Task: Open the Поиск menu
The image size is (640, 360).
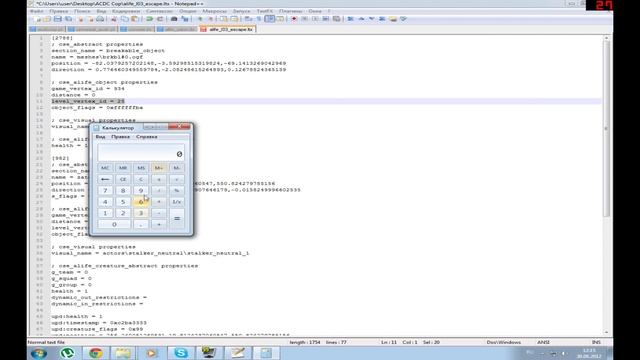Action: 82,11
